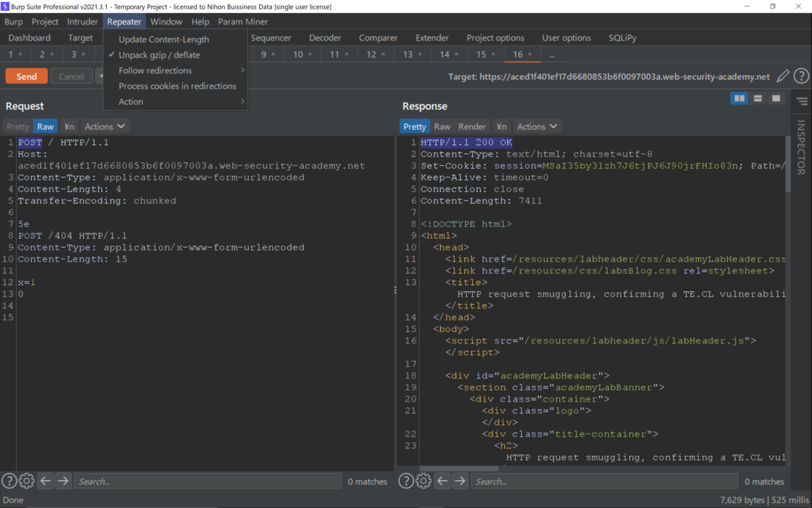Expand the Action submenu in Repeater menu

click(x=175, y=102)
